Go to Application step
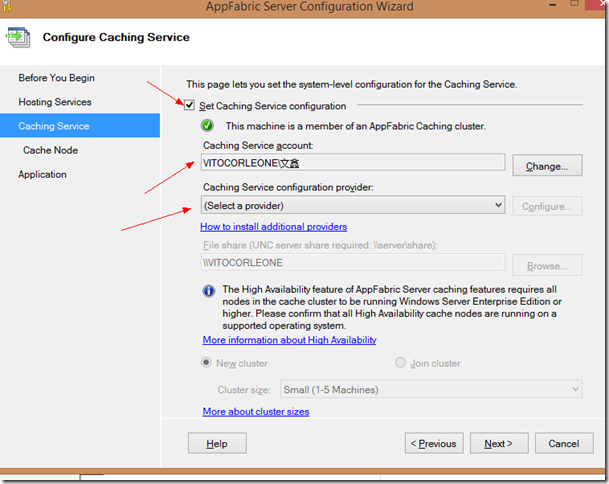609x484 pixels. point(42,174)
